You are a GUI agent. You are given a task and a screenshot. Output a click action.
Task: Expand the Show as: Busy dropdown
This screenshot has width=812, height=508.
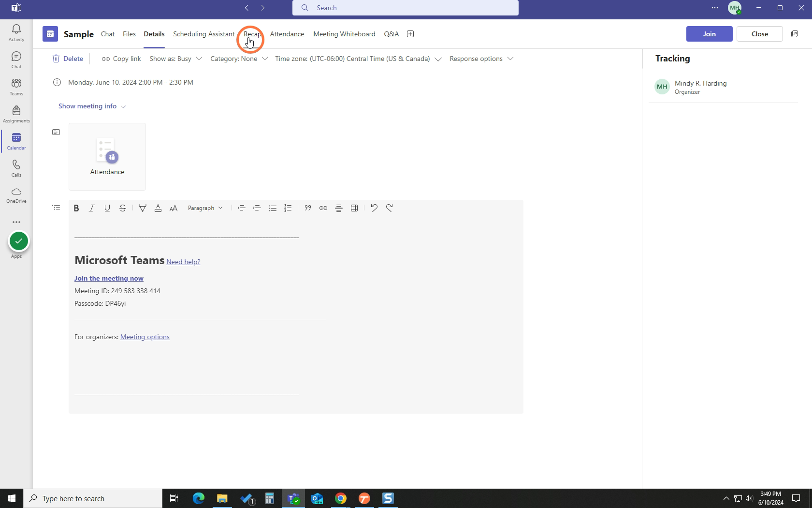pyautogui.click(x=176, y=59)
